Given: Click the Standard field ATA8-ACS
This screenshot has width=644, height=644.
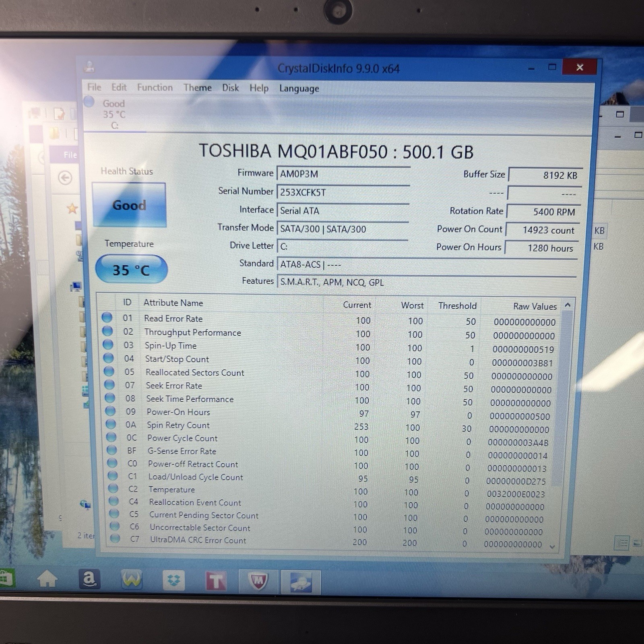Looking at the screenshot, I should coord(427,264).
